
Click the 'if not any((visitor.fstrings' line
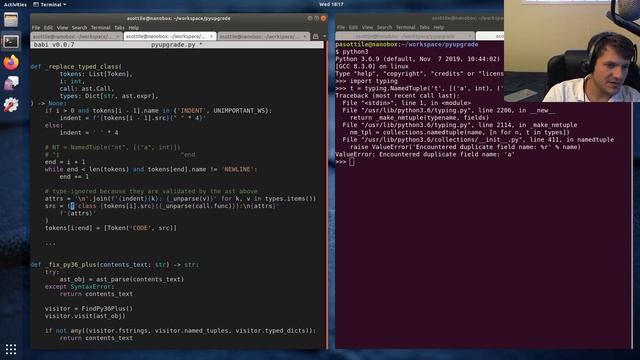[180, 331]
